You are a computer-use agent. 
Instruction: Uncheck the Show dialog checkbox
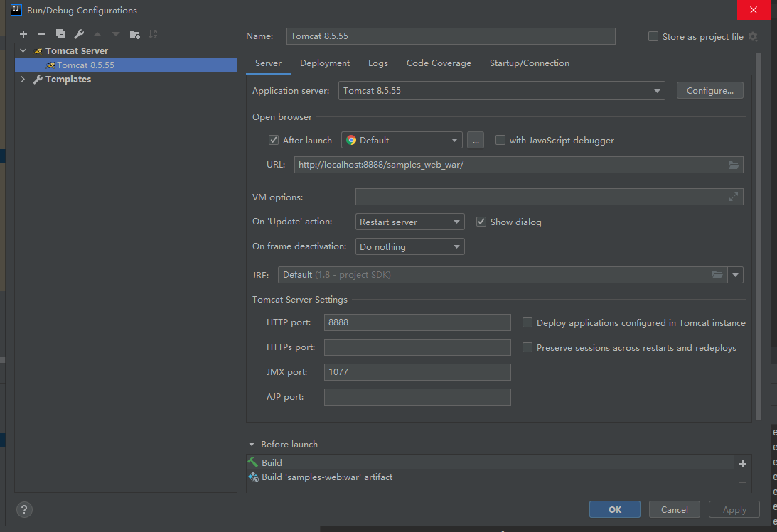pos(481,222)
